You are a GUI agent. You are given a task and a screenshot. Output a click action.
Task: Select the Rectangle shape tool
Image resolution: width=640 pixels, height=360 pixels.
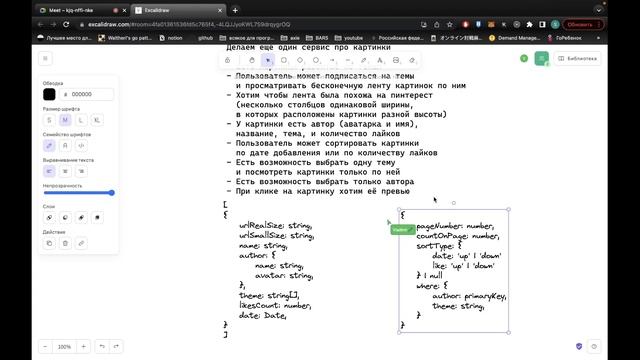[284, 60]
